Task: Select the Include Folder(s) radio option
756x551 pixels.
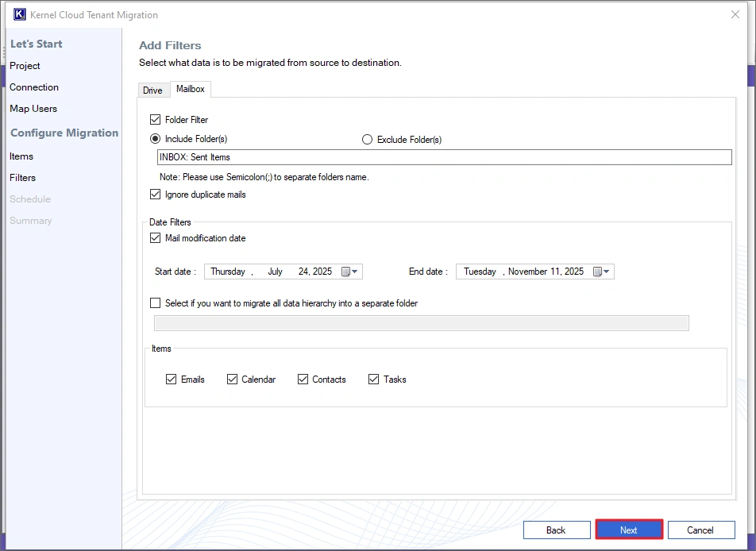Action: [155, 139]
